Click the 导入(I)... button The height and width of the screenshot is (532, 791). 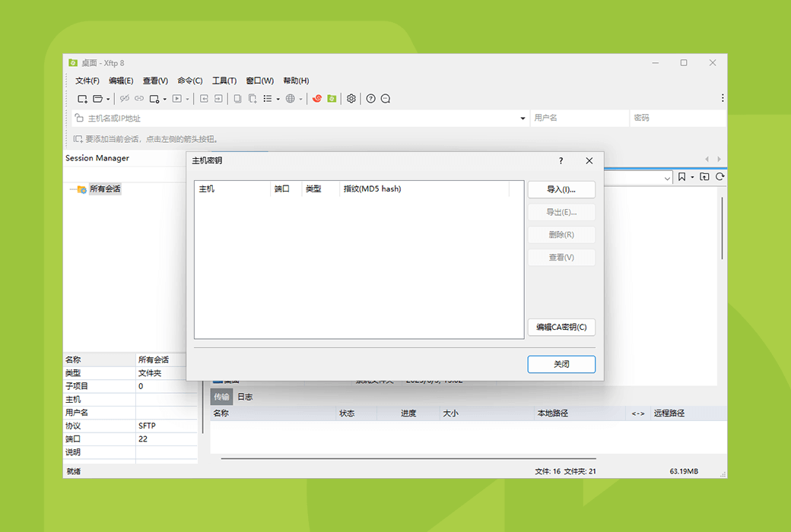pyautogui.click(x=561, y=189)
